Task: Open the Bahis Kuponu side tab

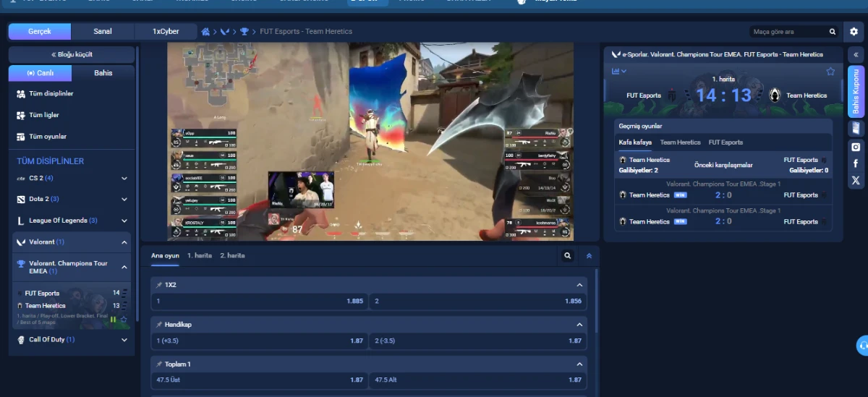Action: pyautogui.click(x=856, y=92)
